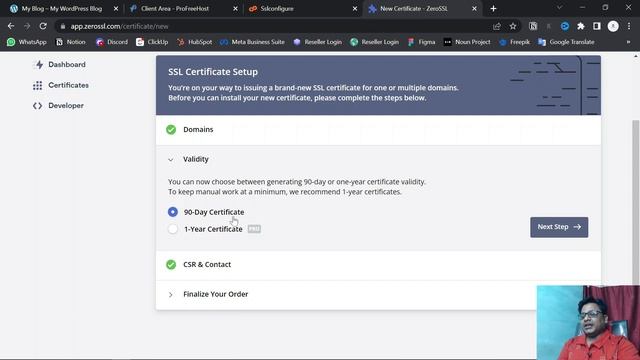
Task: Open the Chrome three-dot menu
Action: pyautogui.click(x=629, y=26)
